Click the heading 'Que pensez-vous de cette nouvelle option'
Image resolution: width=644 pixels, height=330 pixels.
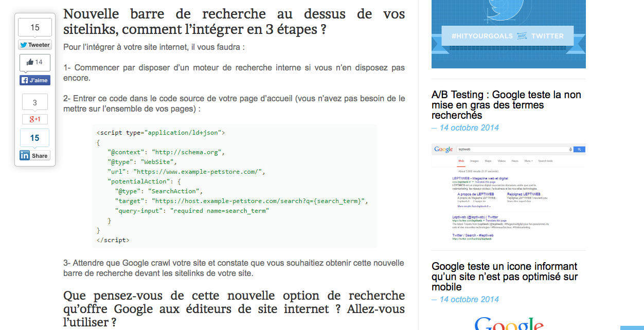234,309
